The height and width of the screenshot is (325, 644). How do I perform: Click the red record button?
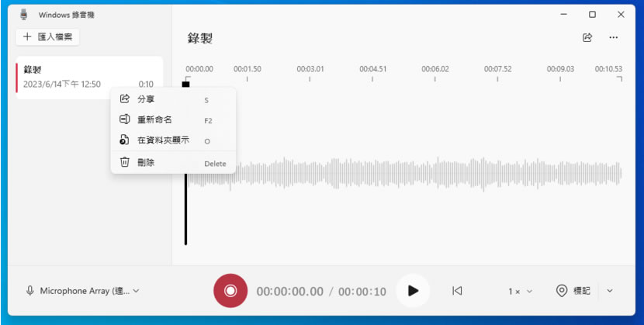click(230, 291)
